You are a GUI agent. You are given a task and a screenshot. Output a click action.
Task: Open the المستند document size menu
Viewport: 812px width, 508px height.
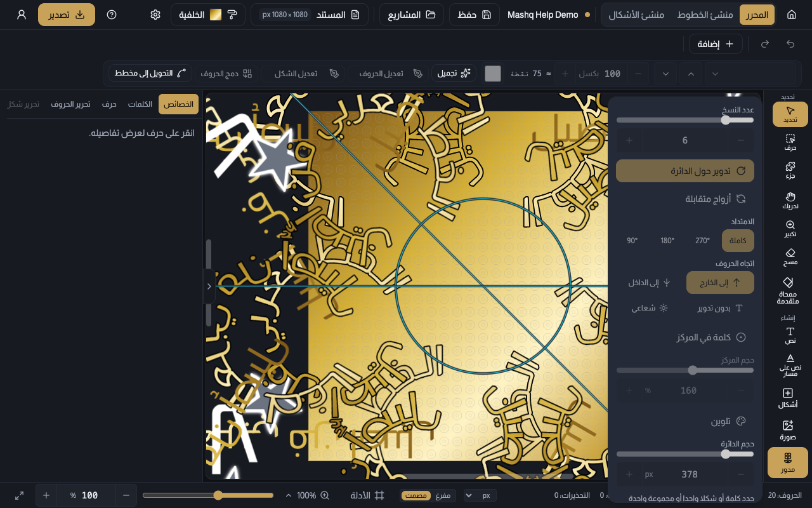(310, 15)
